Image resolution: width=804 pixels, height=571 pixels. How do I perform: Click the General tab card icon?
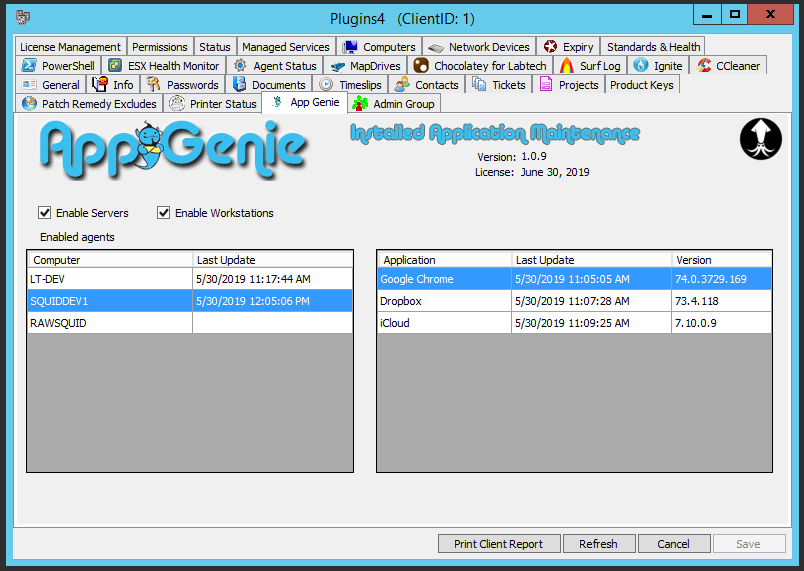pos(29,85)
